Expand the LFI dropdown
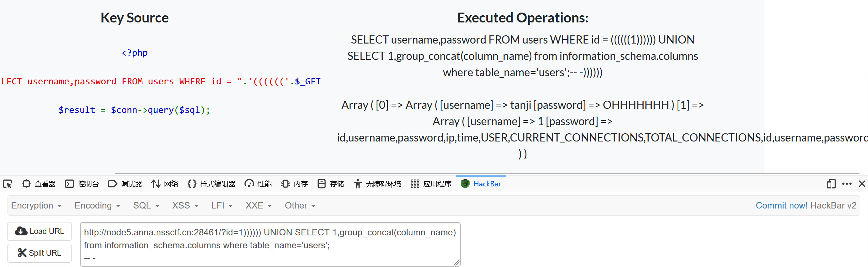868x267 pixels. pyautogui.click(x=222, y=205)
